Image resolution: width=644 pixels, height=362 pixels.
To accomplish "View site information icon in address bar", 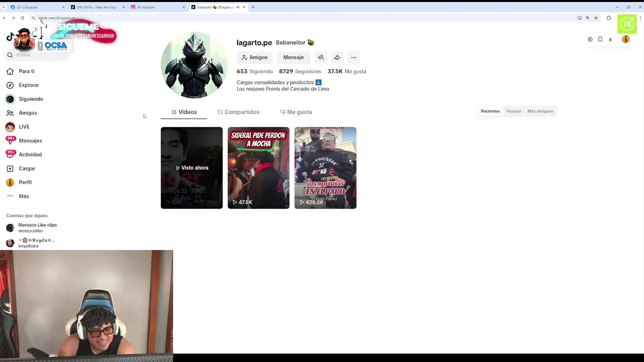I will pyautogui.click(x=33, y=18).
